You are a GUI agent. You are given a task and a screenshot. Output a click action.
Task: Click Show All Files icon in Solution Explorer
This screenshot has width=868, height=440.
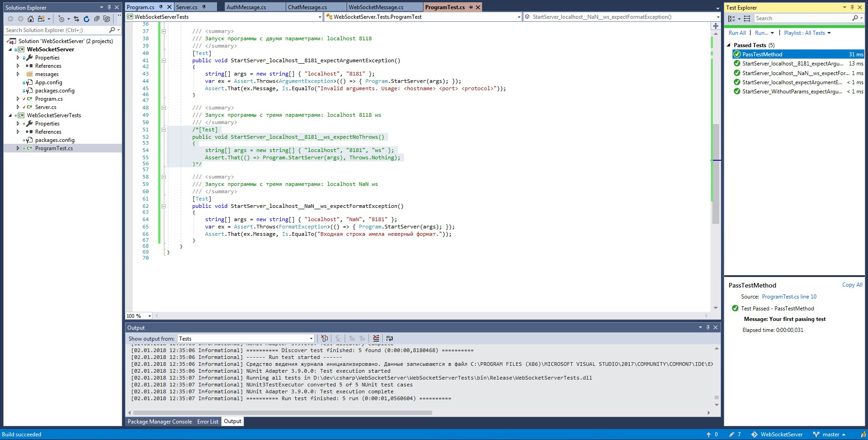(x=107, y=19)
